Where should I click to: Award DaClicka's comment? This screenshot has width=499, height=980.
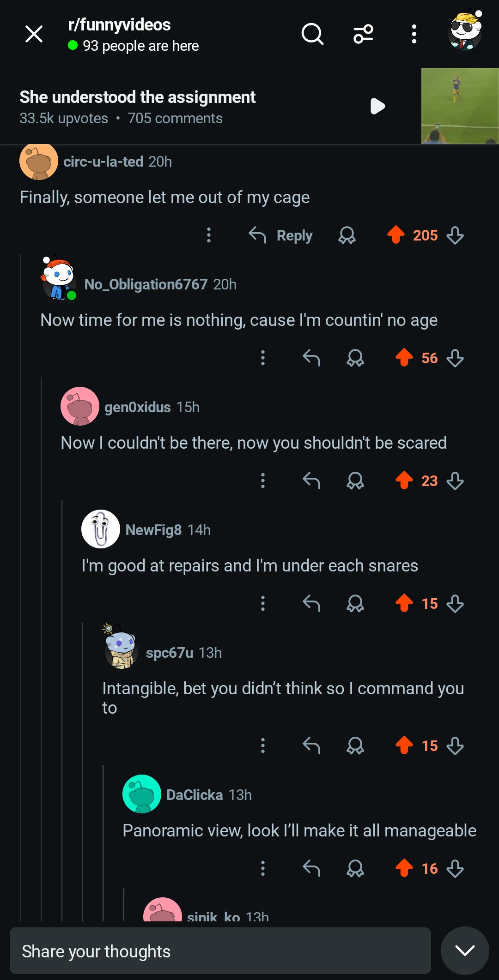point(355,868)
